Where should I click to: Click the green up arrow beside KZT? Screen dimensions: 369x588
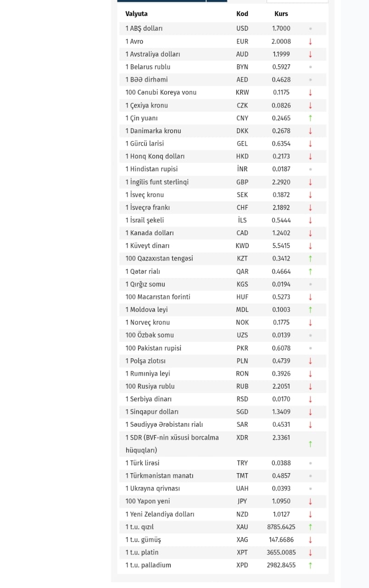[310, 259]
